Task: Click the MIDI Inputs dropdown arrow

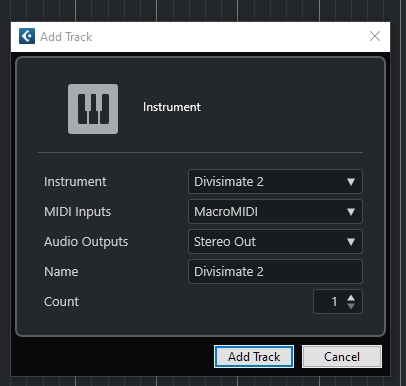Action: [351, 212]
